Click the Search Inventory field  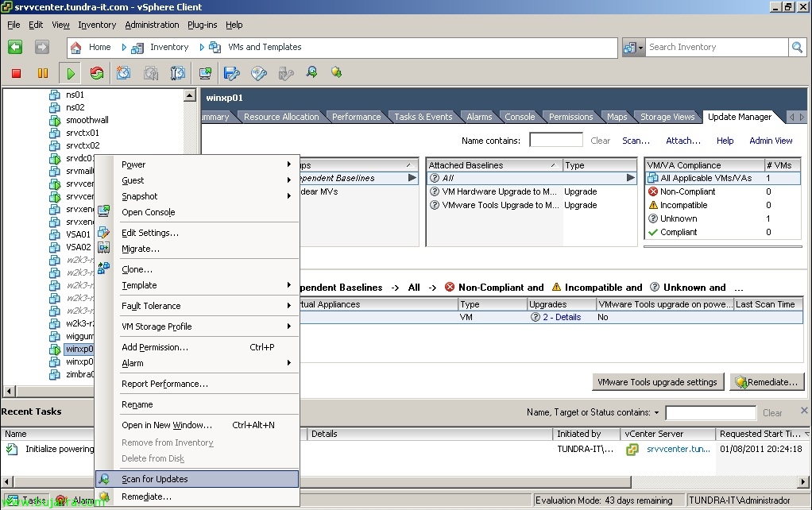click(x=716, y=47)
